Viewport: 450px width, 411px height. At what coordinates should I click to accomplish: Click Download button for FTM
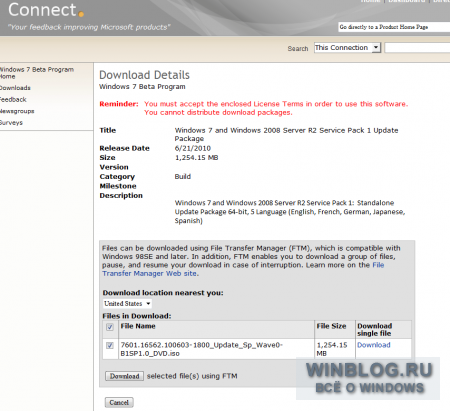tap(125, 376)
